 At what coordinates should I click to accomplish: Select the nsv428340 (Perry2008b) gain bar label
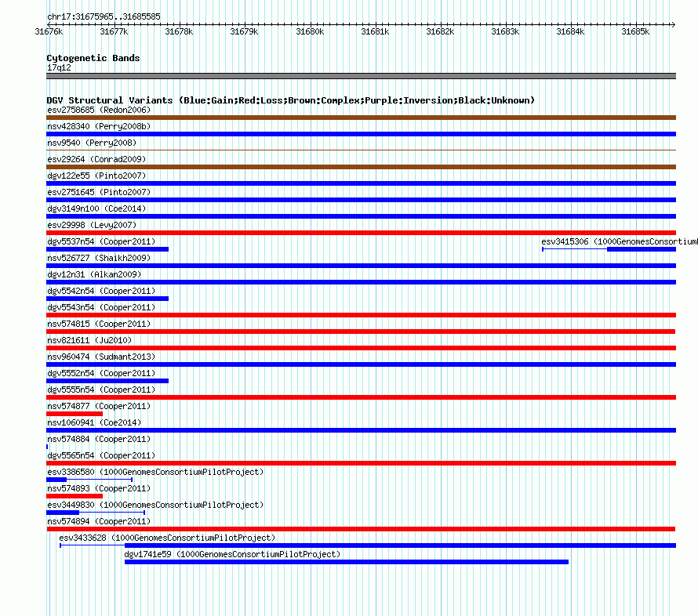coord(99,126)
